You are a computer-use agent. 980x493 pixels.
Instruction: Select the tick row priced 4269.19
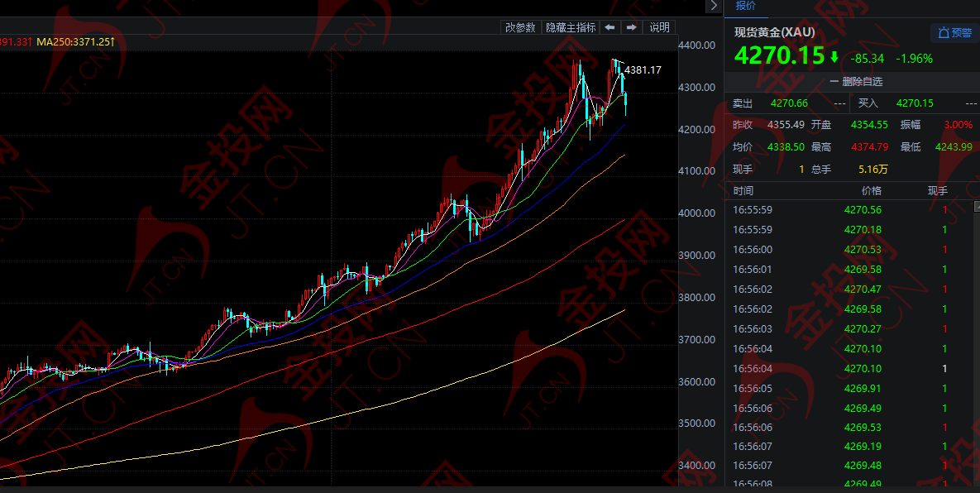click(x=849, y=446)
